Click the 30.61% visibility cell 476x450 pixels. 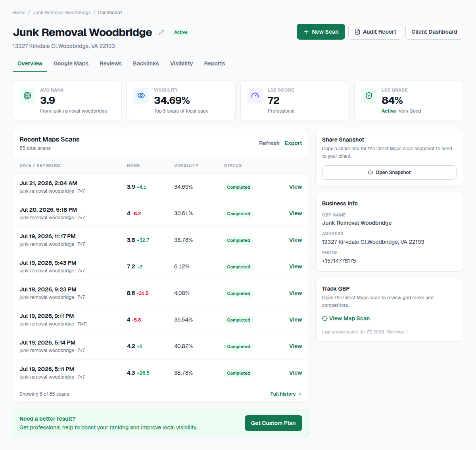point(183,213)
